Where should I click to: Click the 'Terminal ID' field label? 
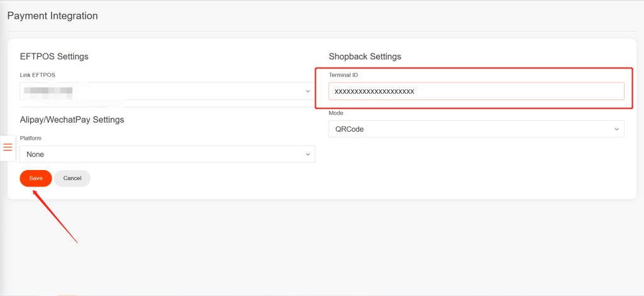tap(343, 75)
